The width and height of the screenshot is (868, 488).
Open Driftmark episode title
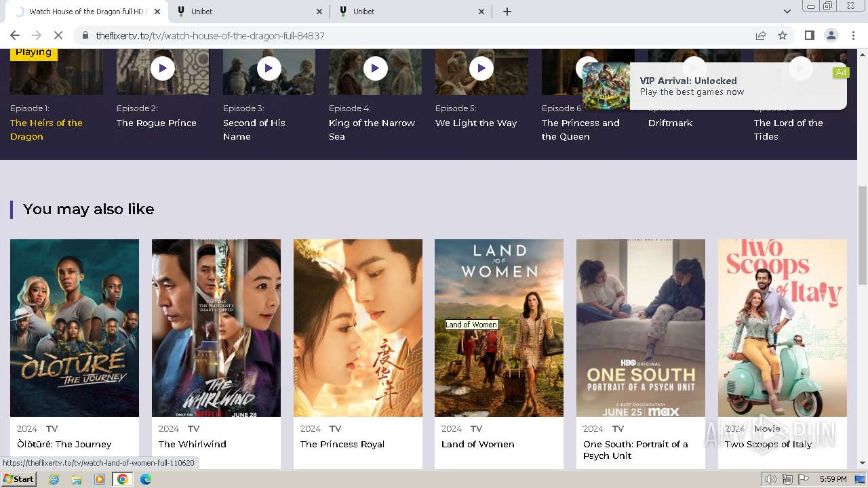pos(670,123)
